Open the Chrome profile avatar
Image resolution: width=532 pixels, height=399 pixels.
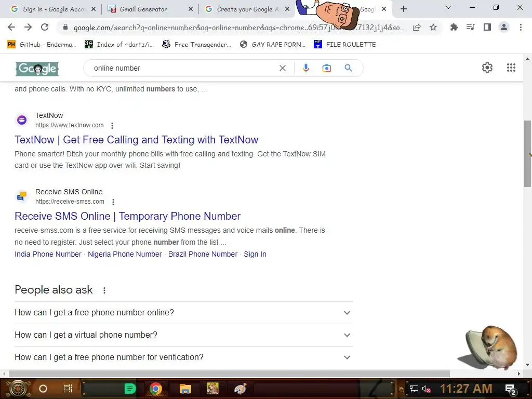pos(504,27)
